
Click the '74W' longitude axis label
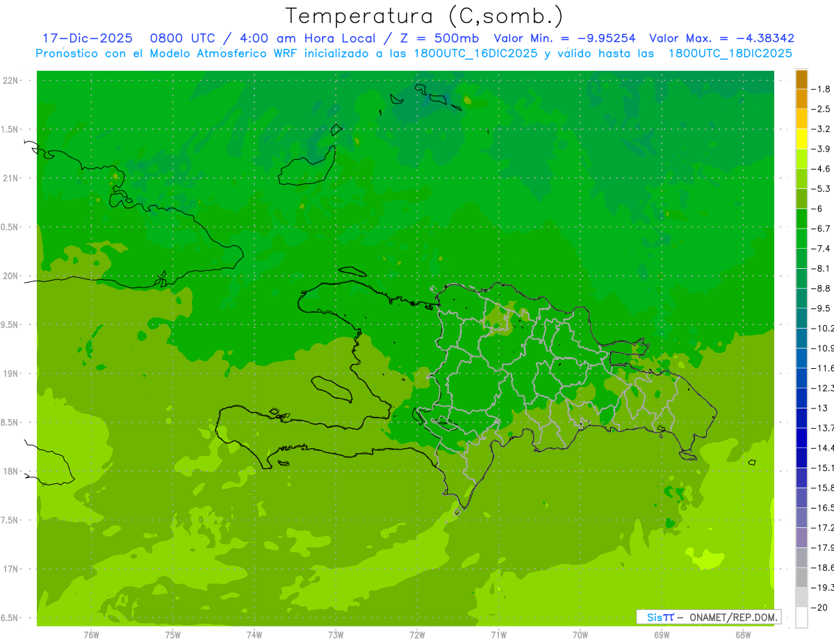click(x=254, y=635)
